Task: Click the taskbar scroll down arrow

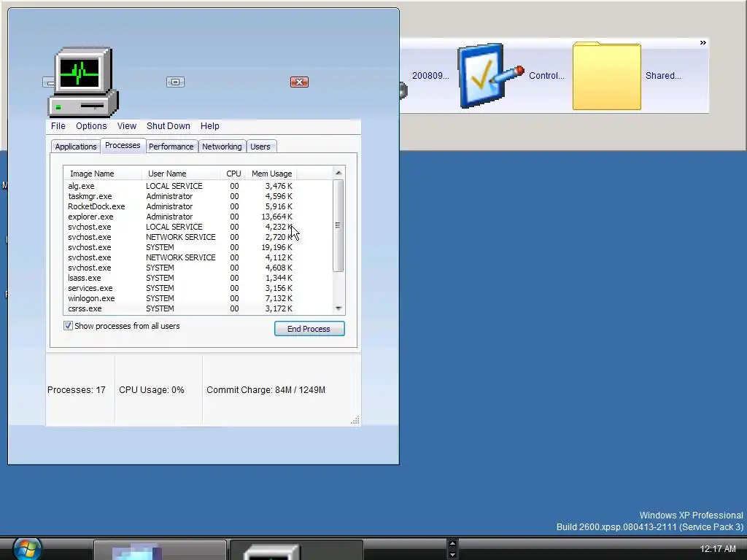Action: (452, 555)
